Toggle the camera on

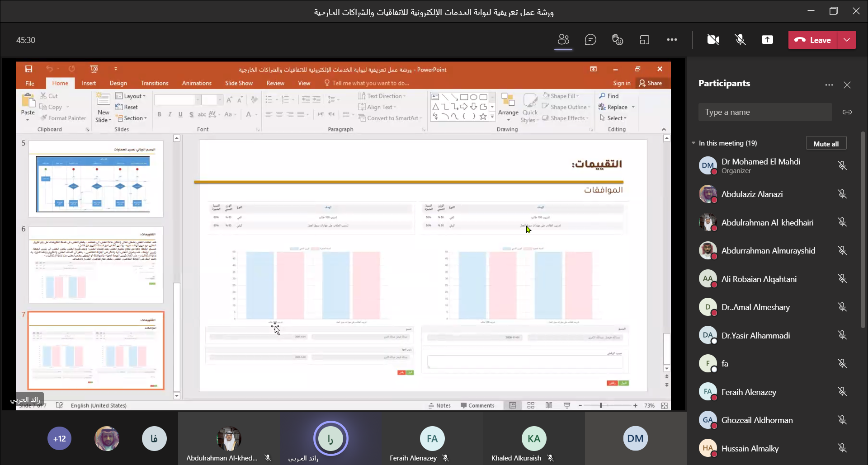(713, 40)
